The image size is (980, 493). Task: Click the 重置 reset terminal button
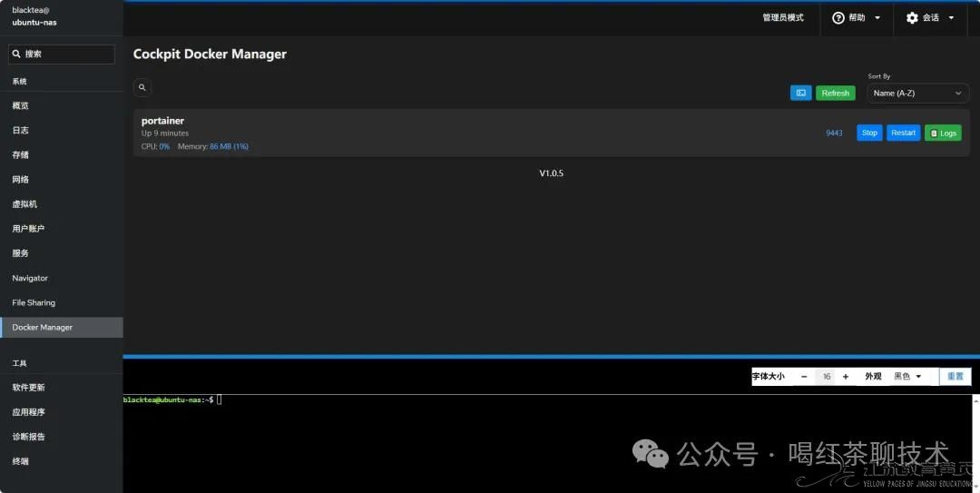[955, 377]
